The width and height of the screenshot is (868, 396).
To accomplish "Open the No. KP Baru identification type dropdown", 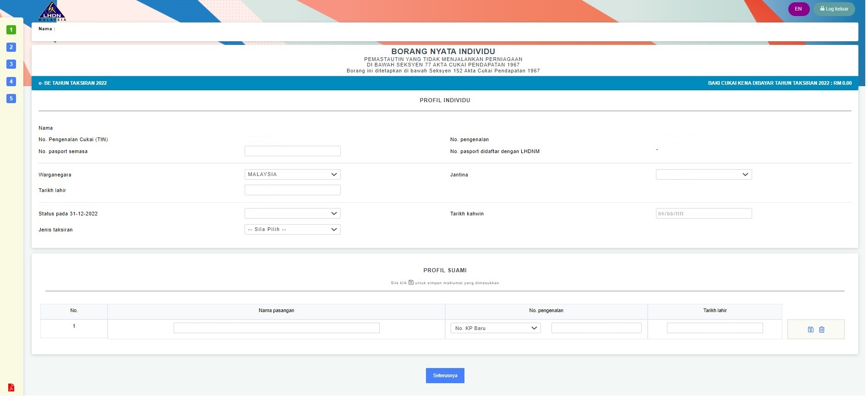I will tap(495, 328).
